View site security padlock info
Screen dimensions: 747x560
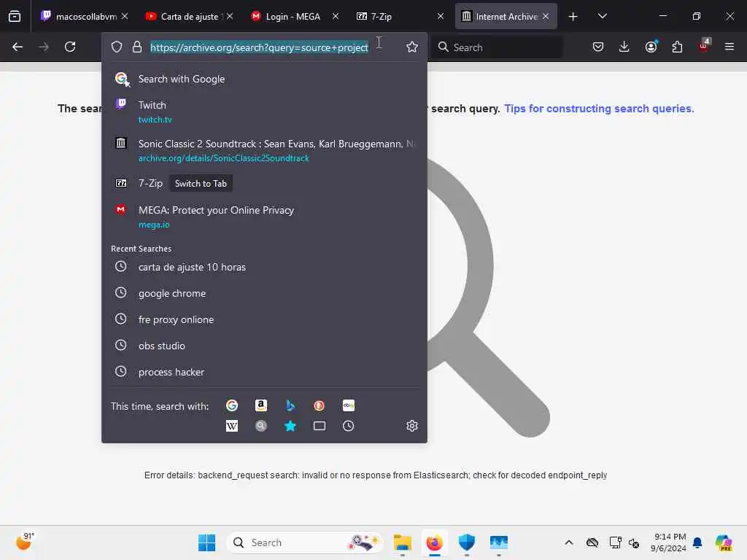click(137, 47)
